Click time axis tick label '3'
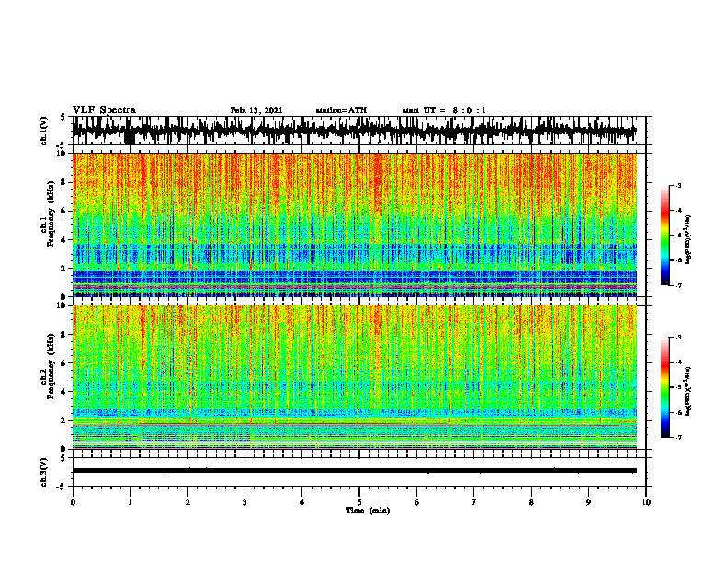Screen dimensions: 728x563 coord(245,502)
